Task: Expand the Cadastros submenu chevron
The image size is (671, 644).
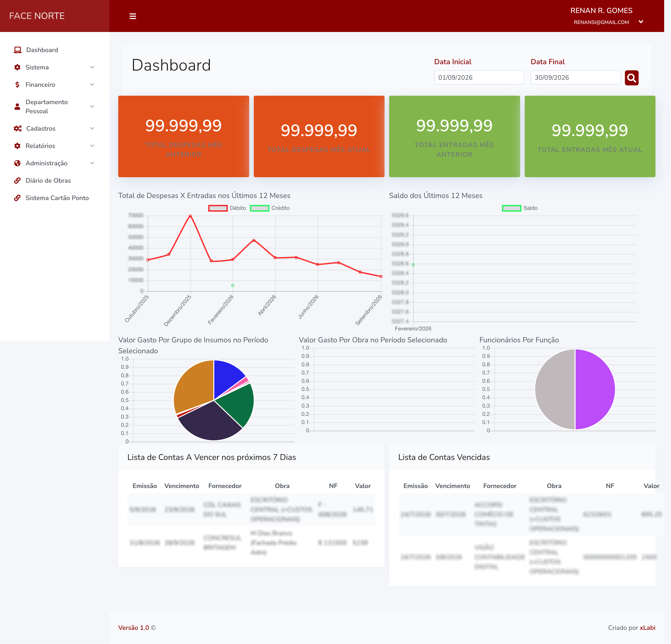Action: (x=92, y=128)
